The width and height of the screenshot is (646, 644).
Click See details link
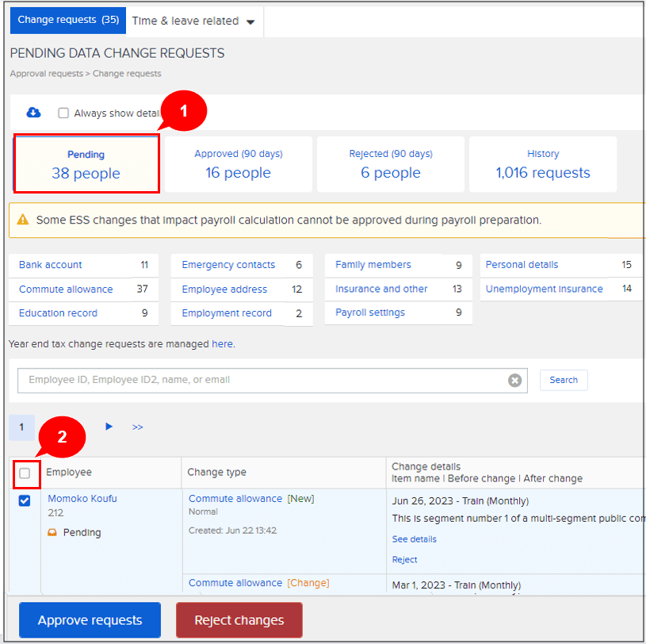click(x=414, y=539)
